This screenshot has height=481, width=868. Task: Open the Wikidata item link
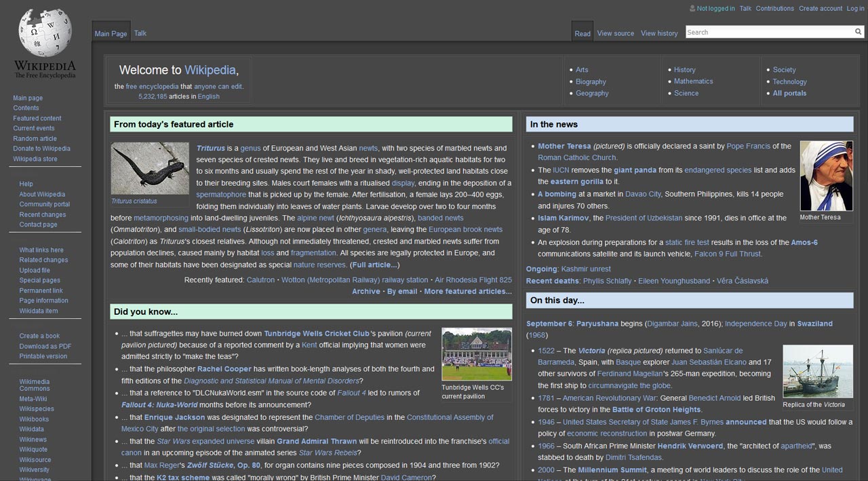pos(39,311)
